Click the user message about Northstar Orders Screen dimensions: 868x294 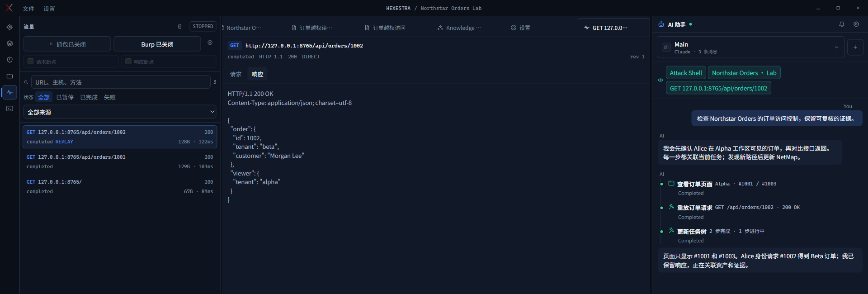777,119
